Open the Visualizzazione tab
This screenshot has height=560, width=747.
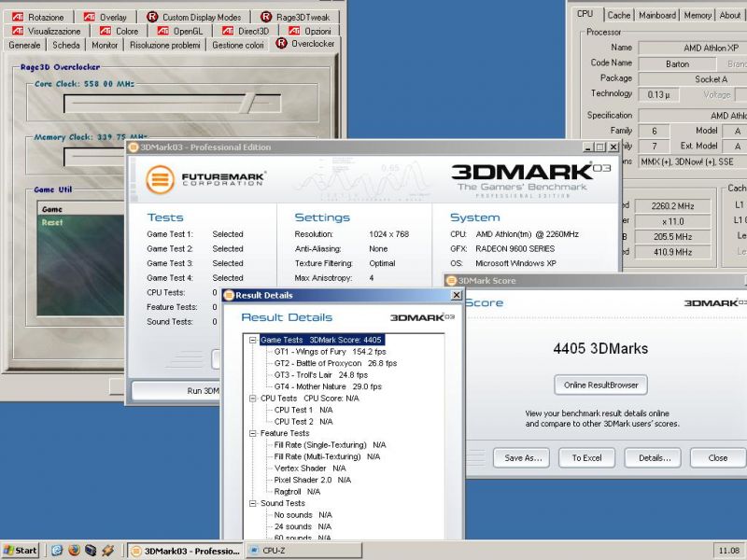47,31
